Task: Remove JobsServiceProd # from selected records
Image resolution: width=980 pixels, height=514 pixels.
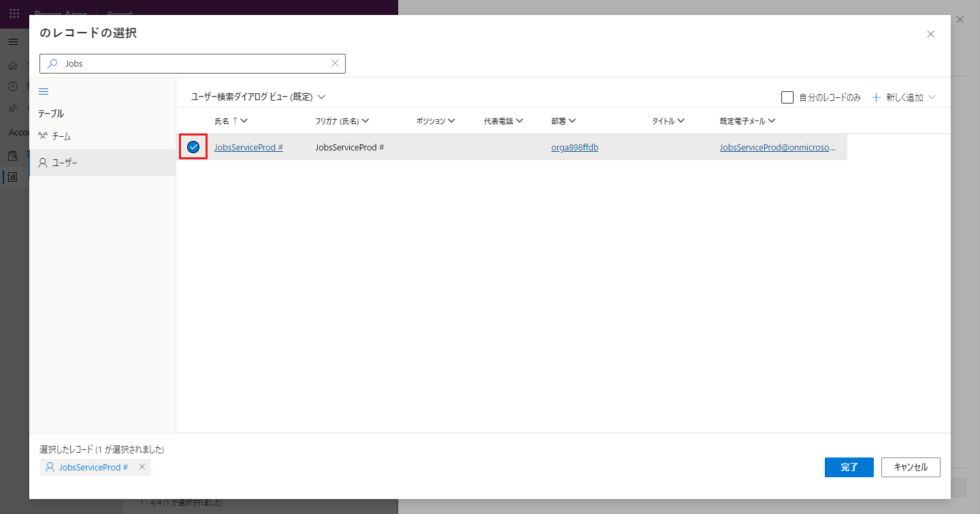Action: pyautogui.click(x=142, y=467)
